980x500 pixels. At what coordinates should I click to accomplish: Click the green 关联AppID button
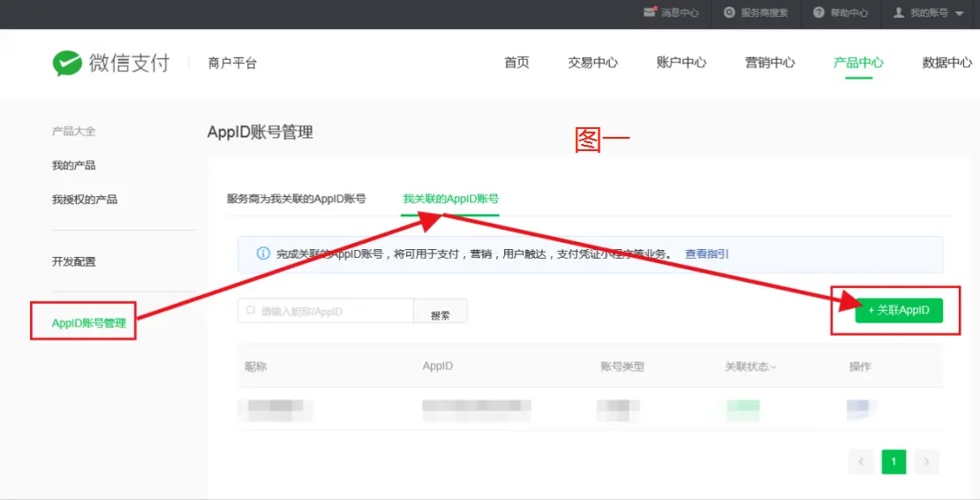click(x=898, y=310)
